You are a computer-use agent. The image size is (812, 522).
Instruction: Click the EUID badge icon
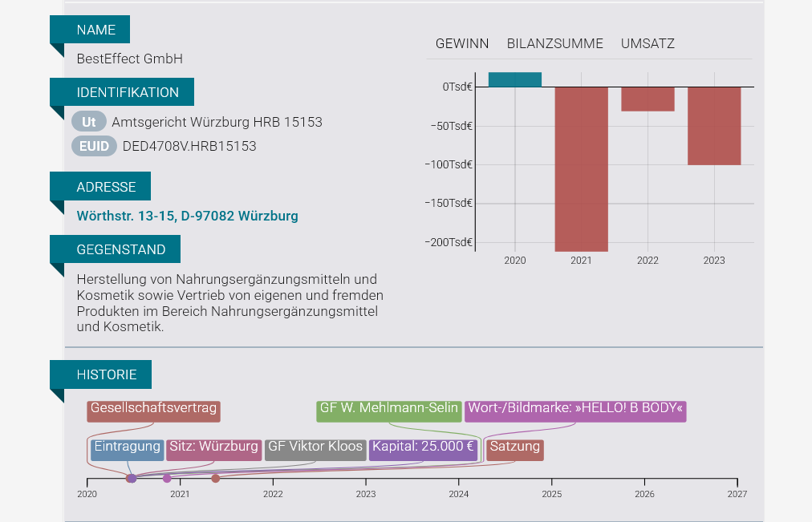click(94, 146)
